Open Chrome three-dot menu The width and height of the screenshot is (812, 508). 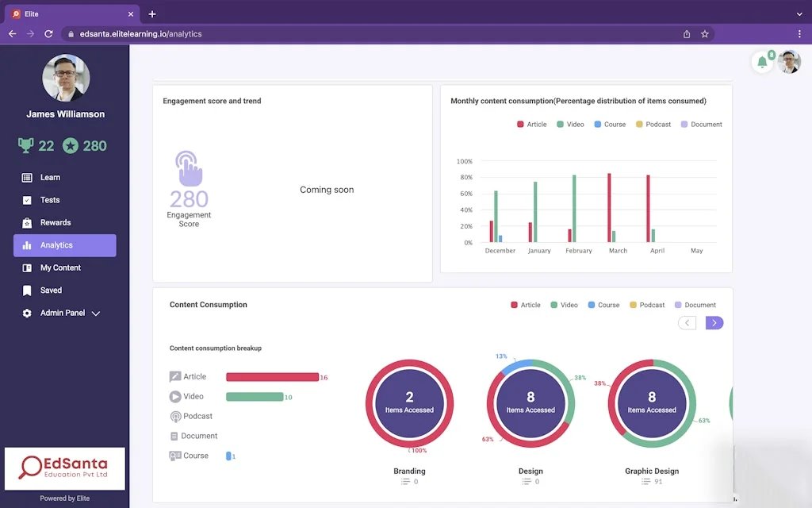[x=799, y=34]
